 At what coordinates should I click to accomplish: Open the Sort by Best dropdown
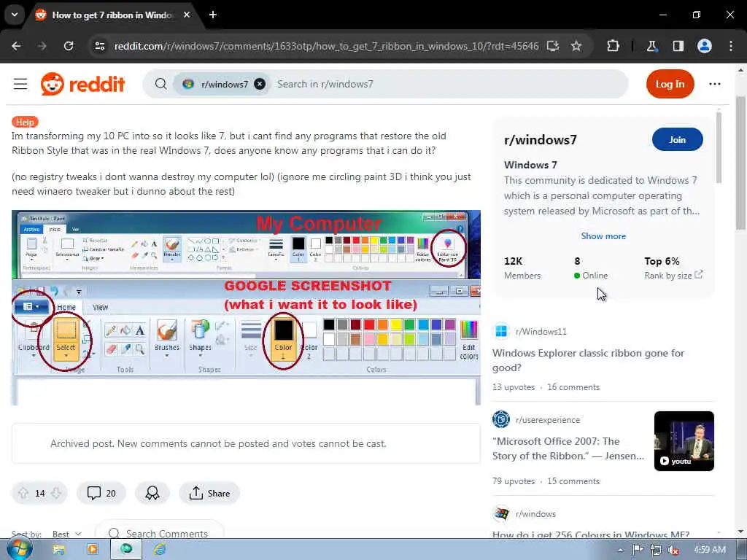(x=66, y=534)
